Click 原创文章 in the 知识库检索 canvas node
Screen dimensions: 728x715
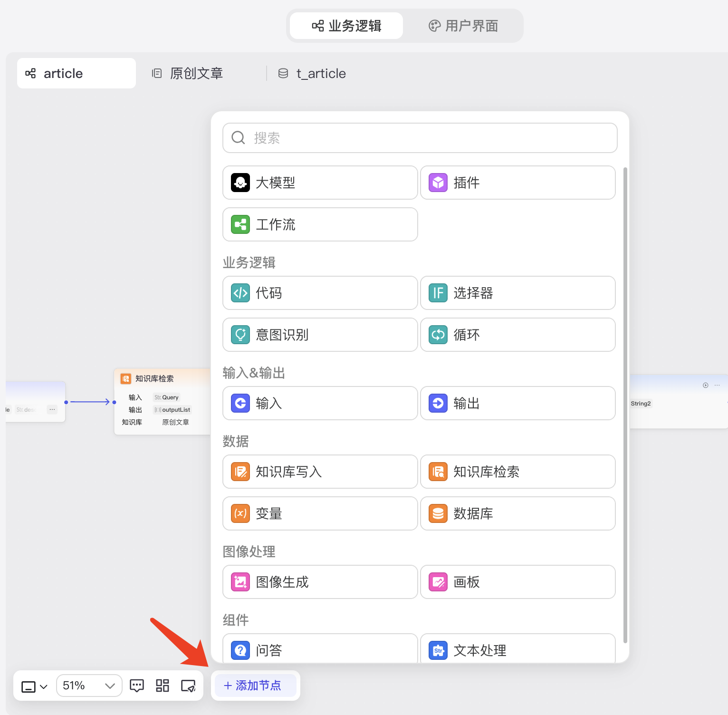[175, 422]
